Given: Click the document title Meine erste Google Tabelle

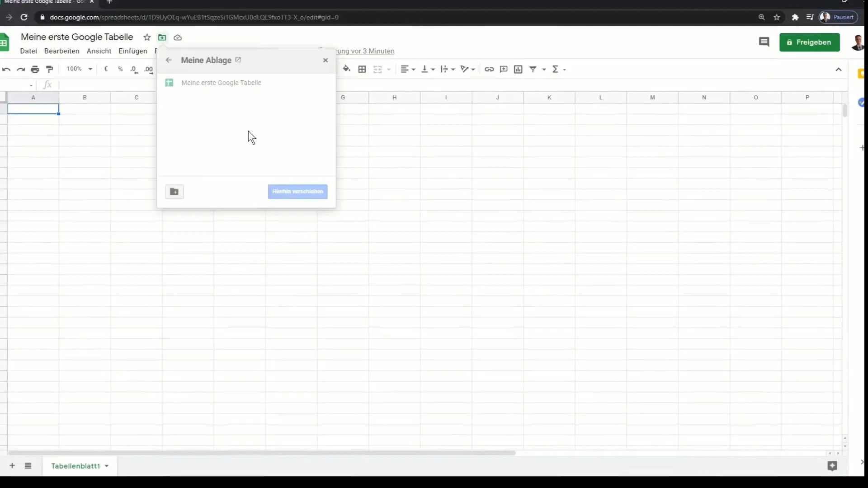Looking at the screenshot, I should (x=77, y=37).
